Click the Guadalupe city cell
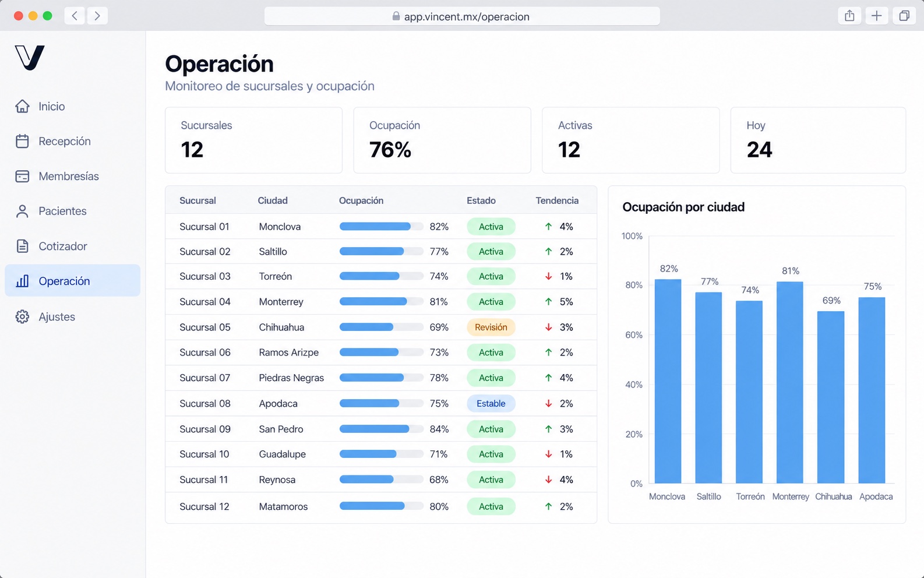 pos(283,454)
